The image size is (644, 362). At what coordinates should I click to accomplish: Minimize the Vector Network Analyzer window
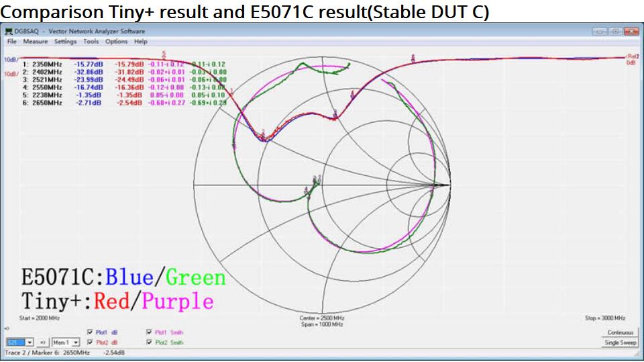(x=600, y=32)
